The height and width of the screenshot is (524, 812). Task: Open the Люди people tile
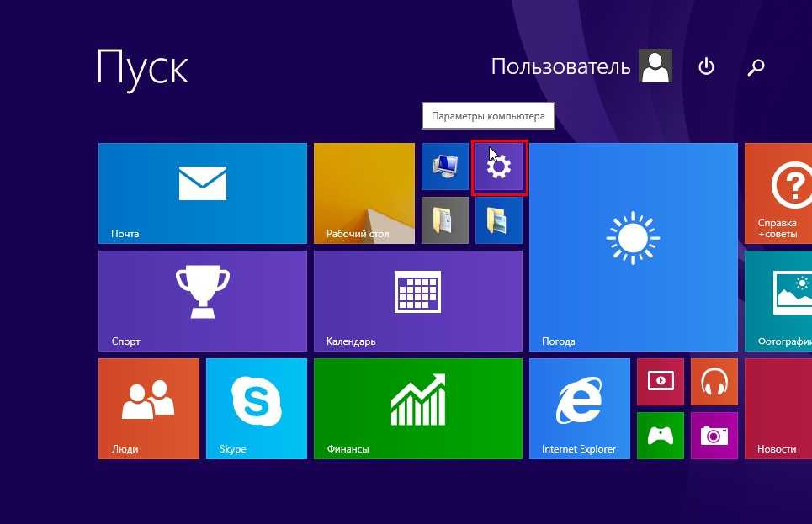coord(148,408)
